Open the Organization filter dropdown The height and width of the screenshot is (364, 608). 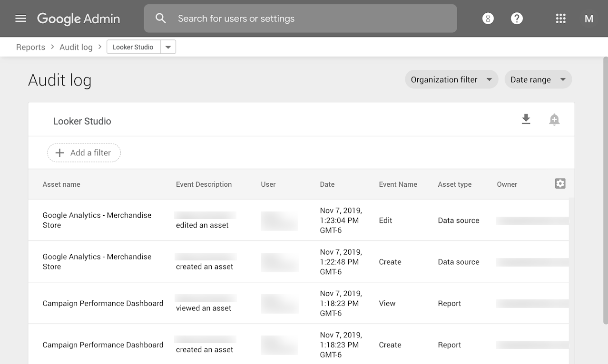[x=451, y=79]
